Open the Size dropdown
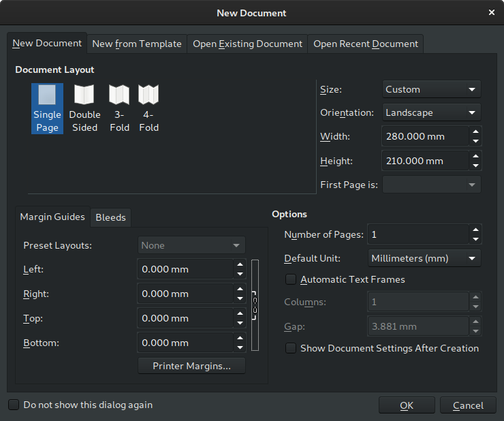The image size is (504, 421). [x=431, y=89]
